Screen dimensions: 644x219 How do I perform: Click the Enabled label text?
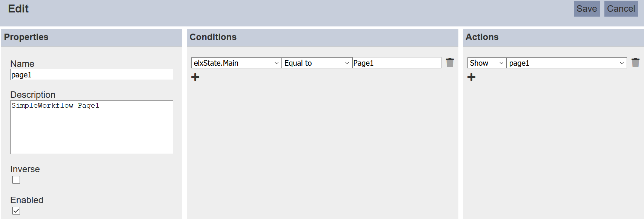tap(27, 200)
